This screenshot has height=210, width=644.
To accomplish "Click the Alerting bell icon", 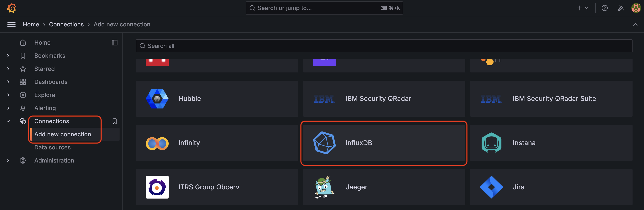I will click(x=23, y=108).
